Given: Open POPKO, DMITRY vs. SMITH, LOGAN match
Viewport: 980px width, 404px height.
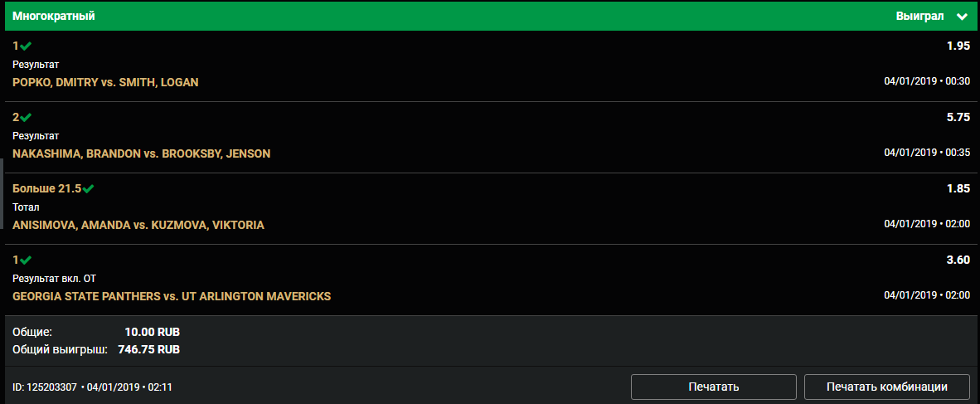Looking at the screenshot, I should (x=105, y=82).
